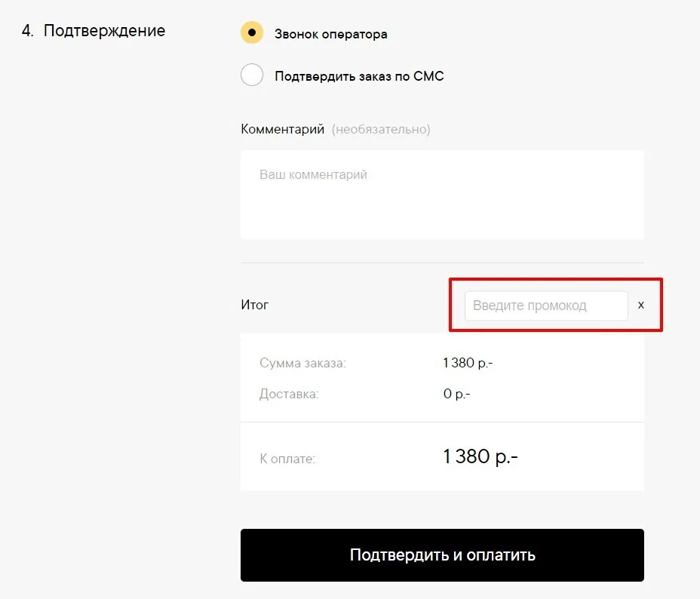Click the order sum value beside "Сумма заказа:"
The width and height of the screenshot is (700, 599).
[468, 363]
